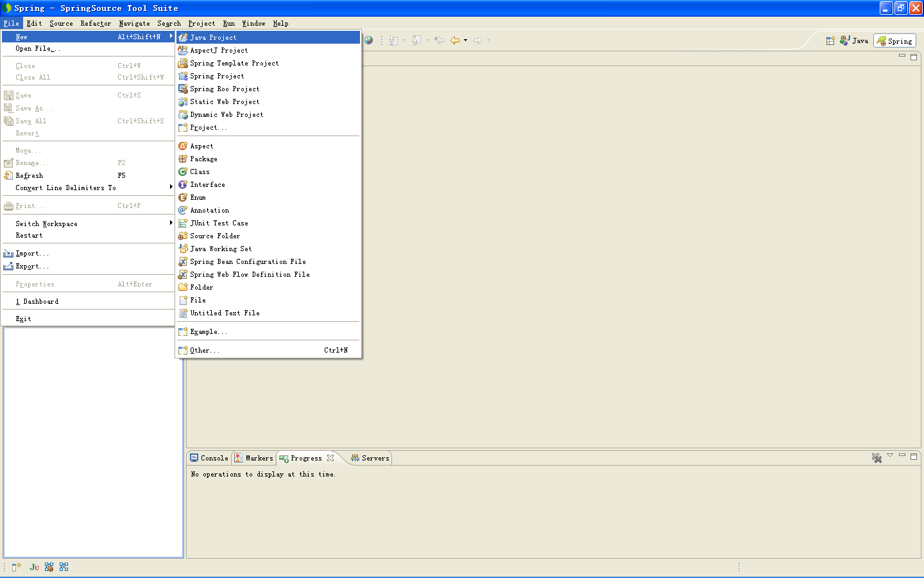Open Other... new wizard
This screenshot has width=924, height=578.
click(268, 350)
